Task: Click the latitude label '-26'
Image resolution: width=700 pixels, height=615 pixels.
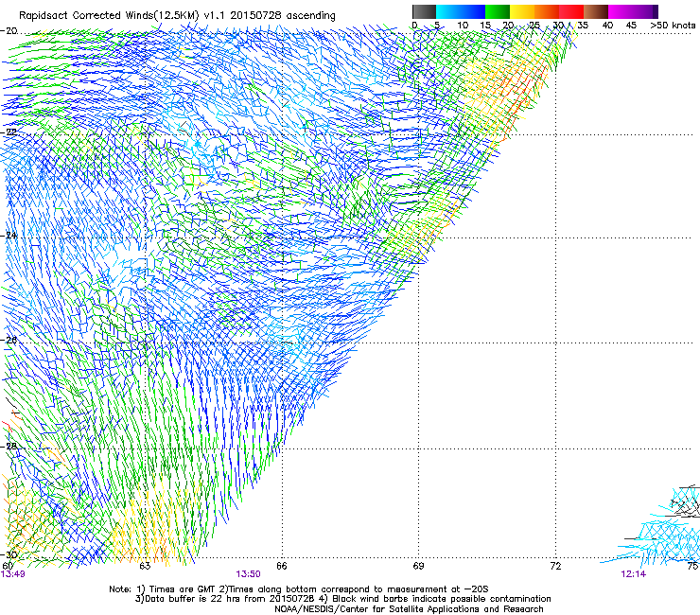Action: click(x=9, y=341)
